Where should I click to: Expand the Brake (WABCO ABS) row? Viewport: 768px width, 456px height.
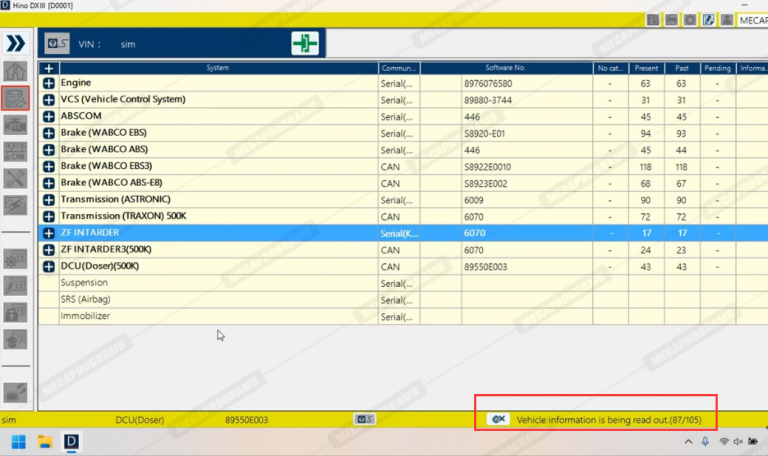click(x=48, y=150)
